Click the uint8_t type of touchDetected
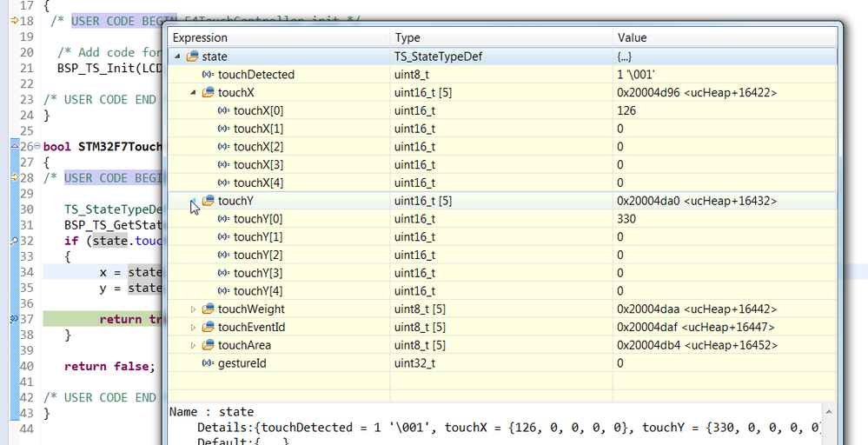Image resolution: width=868 pixels, height=445 pixels. pos(412,75)
